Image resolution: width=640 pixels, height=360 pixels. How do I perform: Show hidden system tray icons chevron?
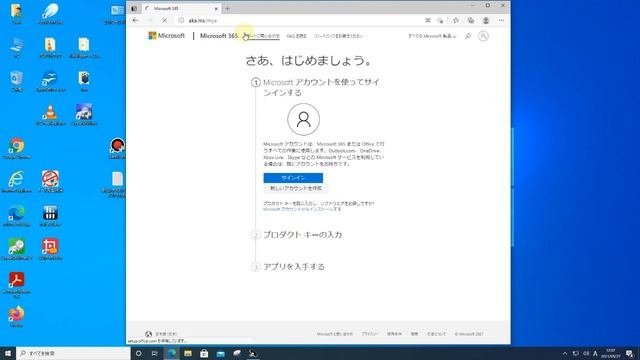click(x=565, y=353)
